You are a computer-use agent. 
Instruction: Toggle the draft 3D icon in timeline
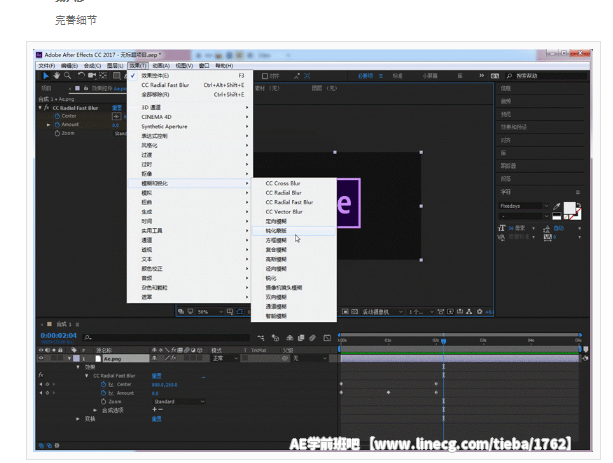[x=276, y=337]
